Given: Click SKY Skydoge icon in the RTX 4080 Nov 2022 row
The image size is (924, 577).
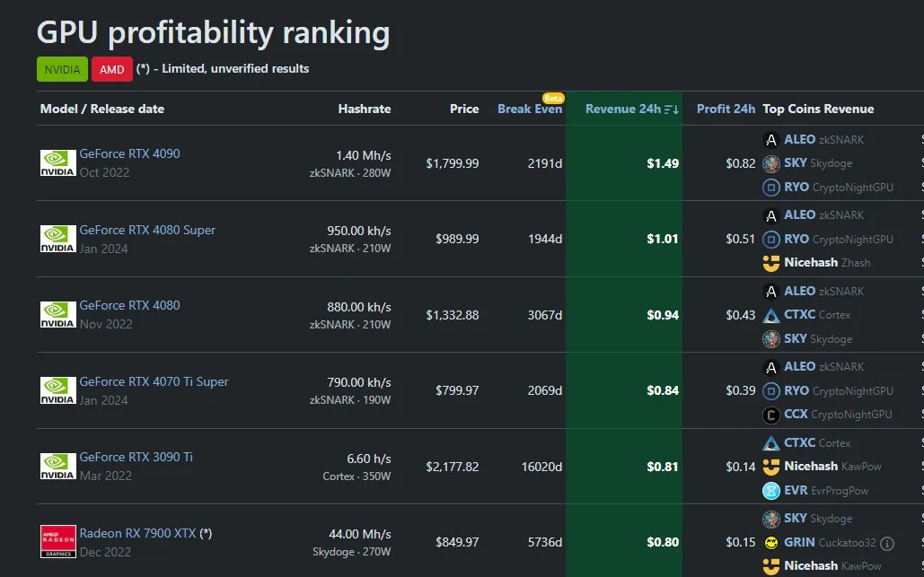Looking at the screenshot, I should pos(770,339).
